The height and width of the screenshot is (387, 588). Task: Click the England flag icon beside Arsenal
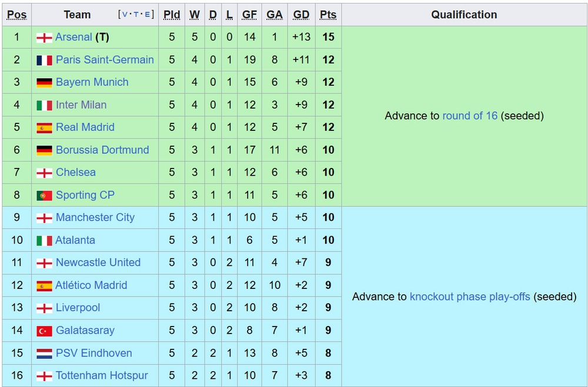click(x=44, y=38)
